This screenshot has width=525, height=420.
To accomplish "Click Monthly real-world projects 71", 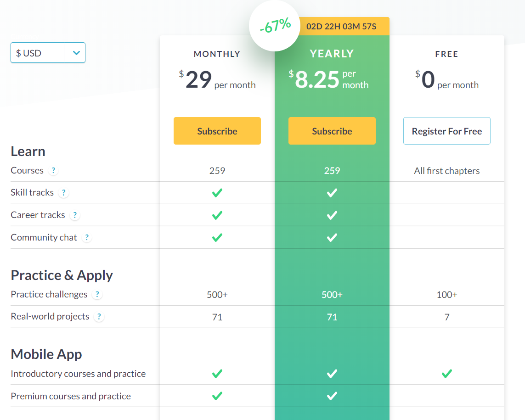I will tap(217, 317).
